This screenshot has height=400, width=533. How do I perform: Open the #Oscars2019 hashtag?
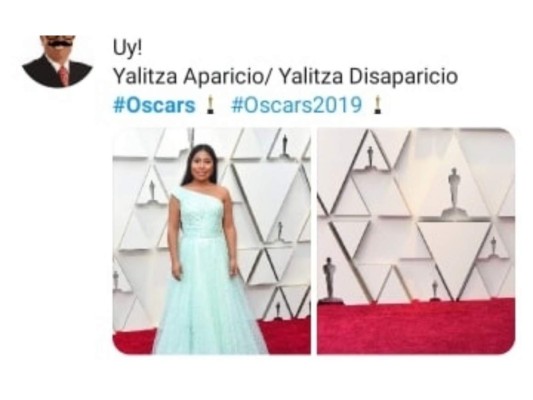tap(296, 105)
